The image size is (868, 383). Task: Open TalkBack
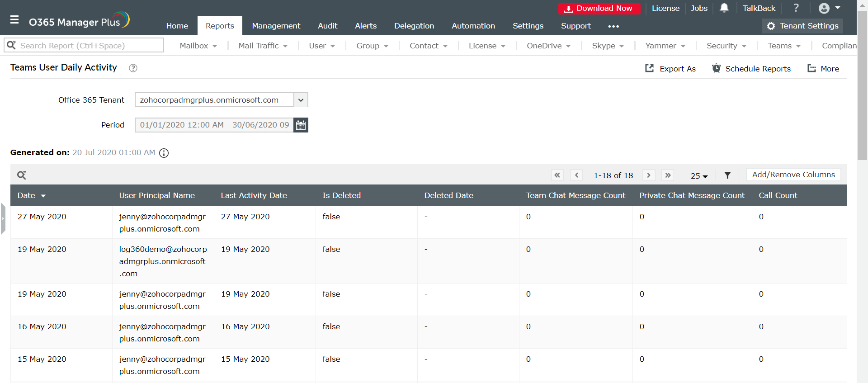tap(759, 8)
